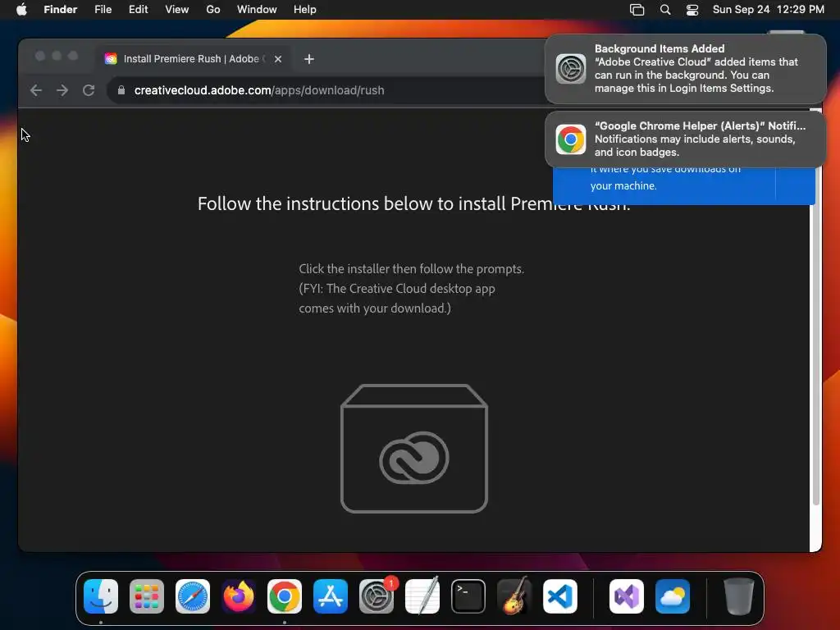
Task: Open Visual Studio Code from Dock
Action: click(560, 596)
